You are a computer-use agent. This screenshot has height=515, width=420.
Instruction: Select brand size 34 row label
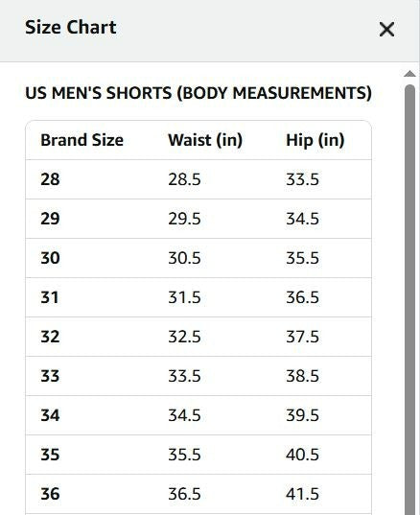(x=50, y=415)
